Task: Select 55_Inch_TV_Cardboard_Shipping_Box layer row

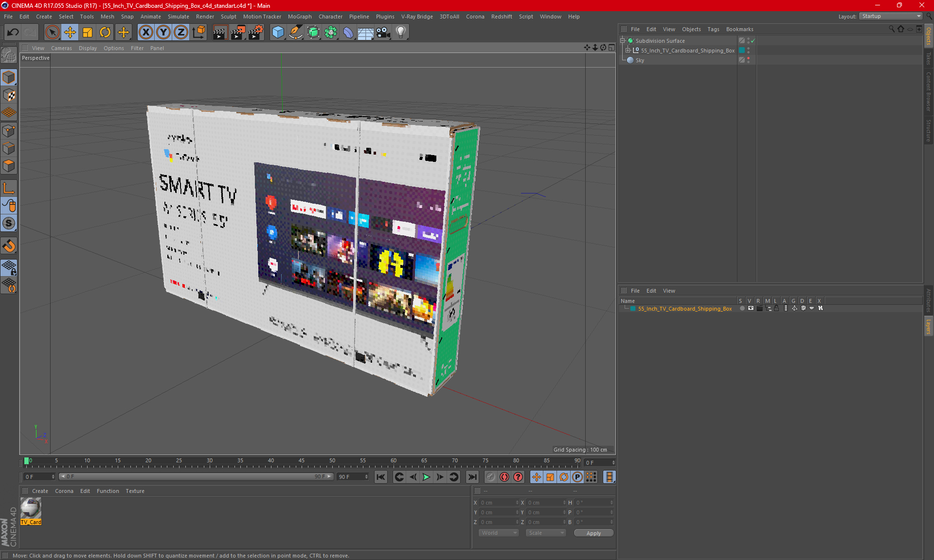Action: click(684, 309)
